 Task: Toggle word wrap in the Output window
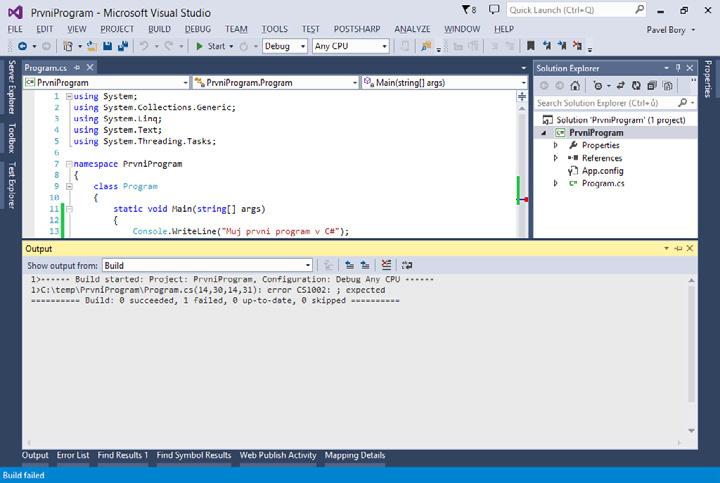pos(407,265)
